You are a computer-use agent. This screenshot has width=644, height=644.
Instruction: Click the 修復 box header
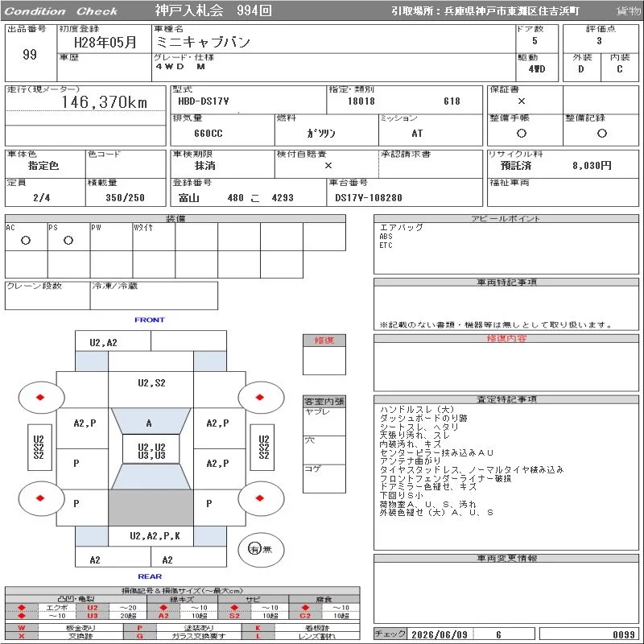(324, 340)
